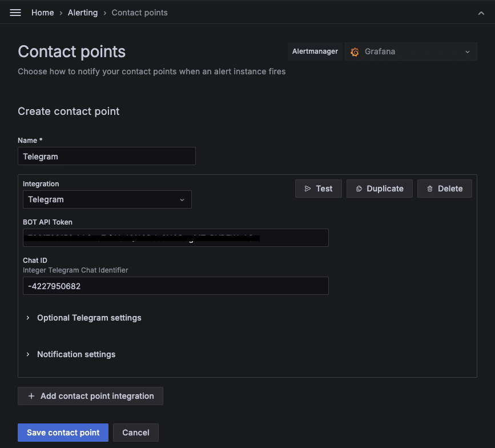Open the Integration type dropdown

107,199
